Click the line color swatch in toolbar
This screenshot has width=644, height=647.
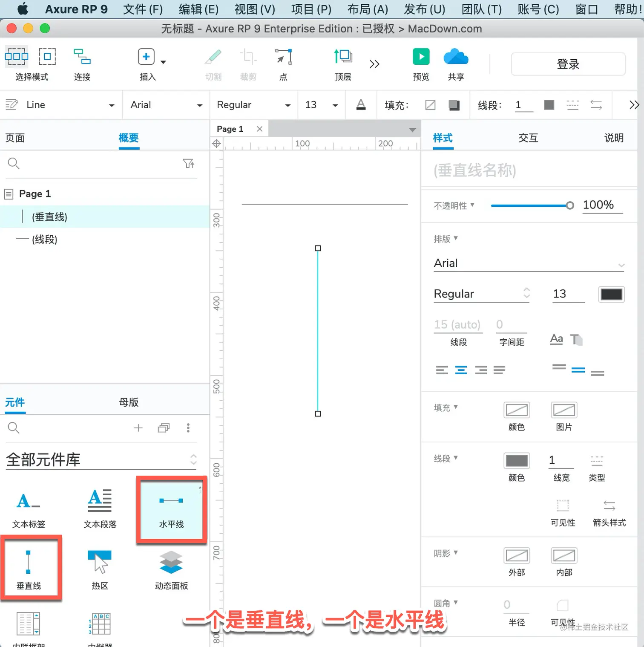coord(549,105)
